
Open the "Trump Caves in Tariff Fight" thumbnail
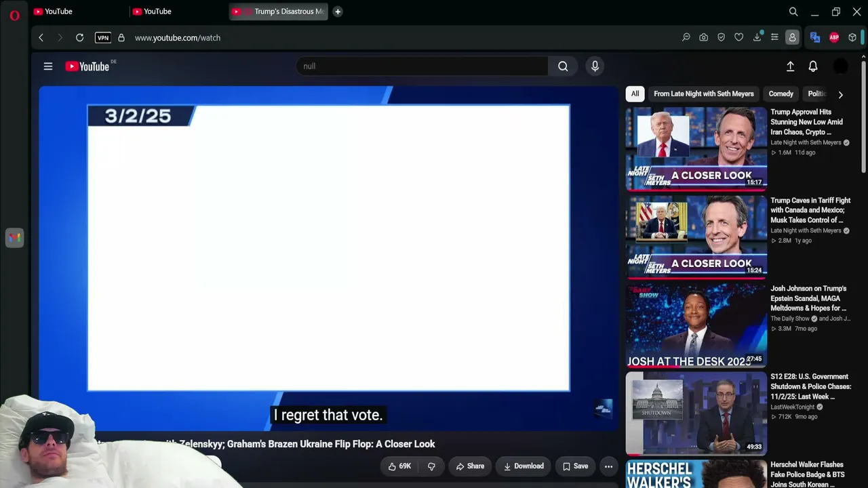point(696,237)
